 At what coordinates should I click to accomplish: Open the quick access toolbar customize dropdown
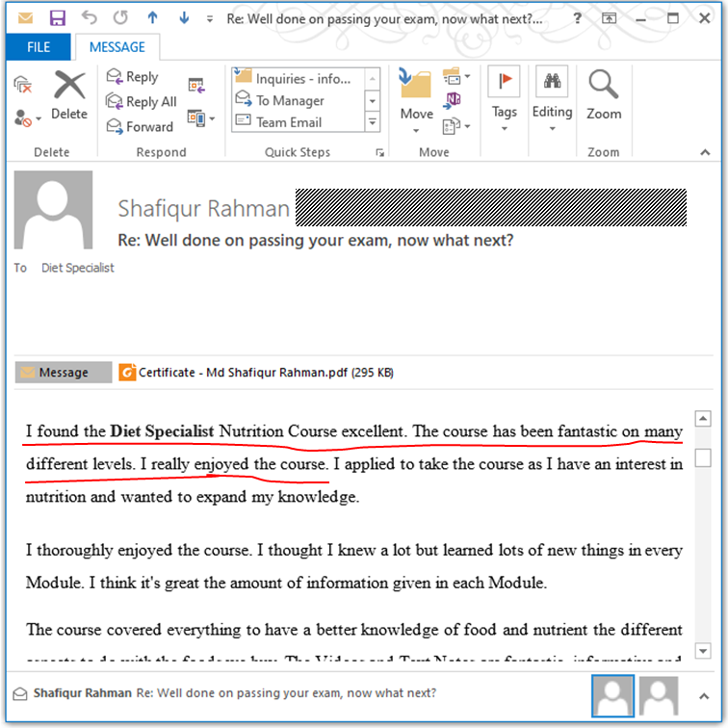coord(210,19)
